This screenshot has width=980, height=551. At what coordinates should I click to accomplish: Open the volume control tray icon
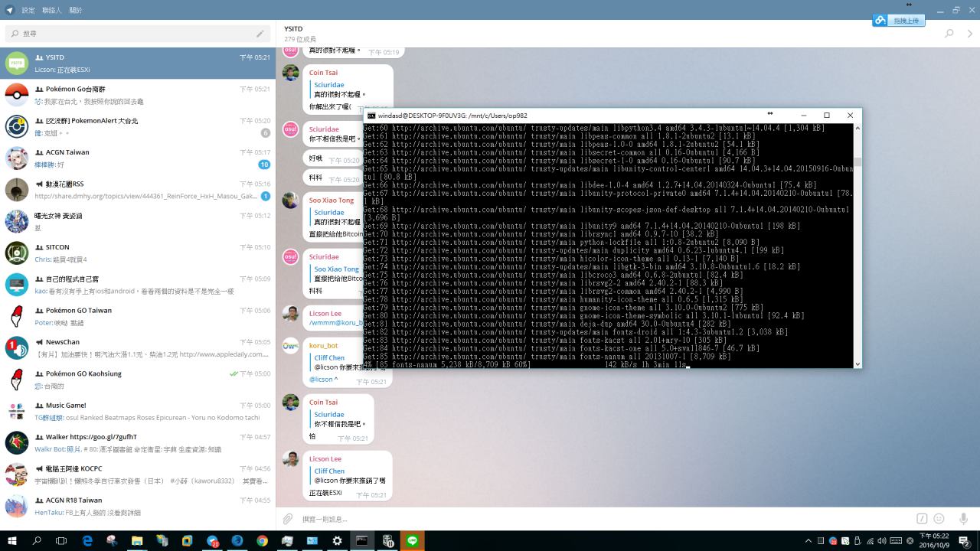[882, 541]
